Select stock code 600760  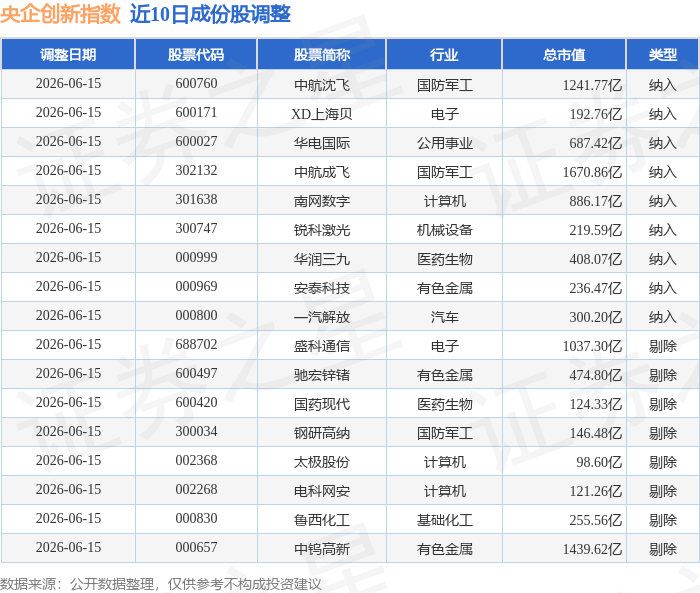(x=196, y=84)
